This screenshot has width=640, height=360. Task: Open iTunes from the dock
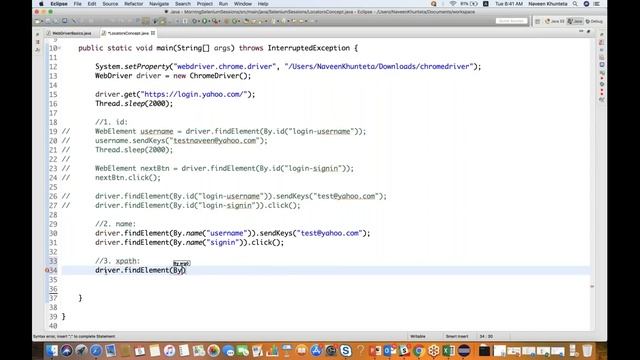point(169,351)
